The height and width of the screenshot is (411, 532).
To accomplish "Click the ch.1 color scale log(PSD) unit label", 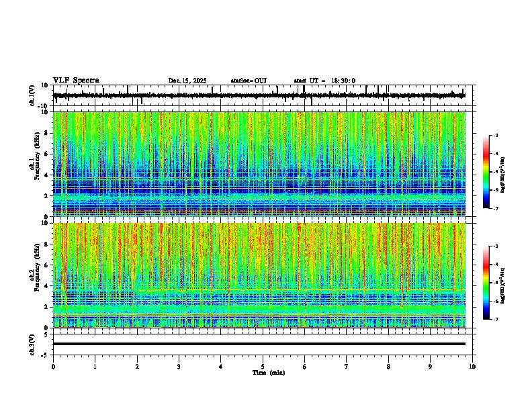I will click(x=503, y=175).
